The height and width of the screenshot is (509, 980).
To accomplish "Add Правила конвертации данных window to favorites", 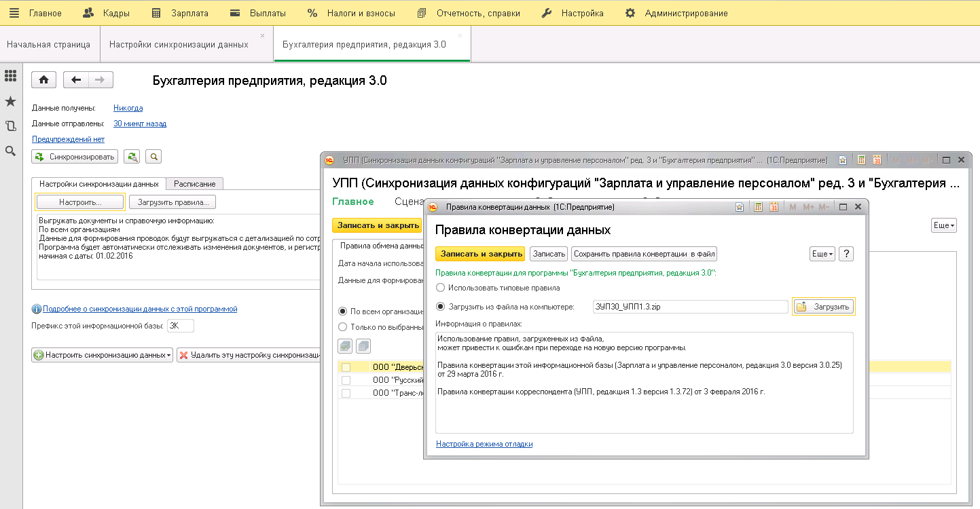I will point(740,207).
